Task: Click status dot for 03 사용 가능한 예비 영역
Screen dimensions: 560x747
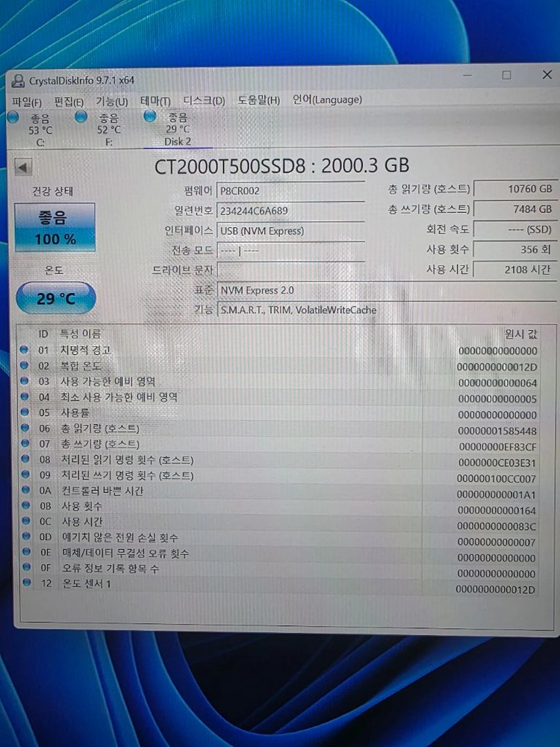Action: click(x=25, y=381)
